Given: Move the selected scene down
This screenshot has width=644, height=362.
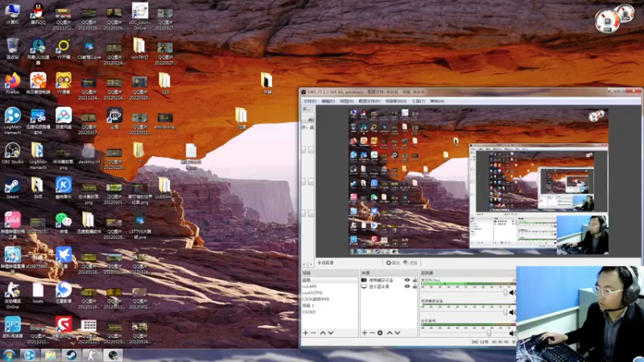Looking at the screenshot, I should point(331,333).
